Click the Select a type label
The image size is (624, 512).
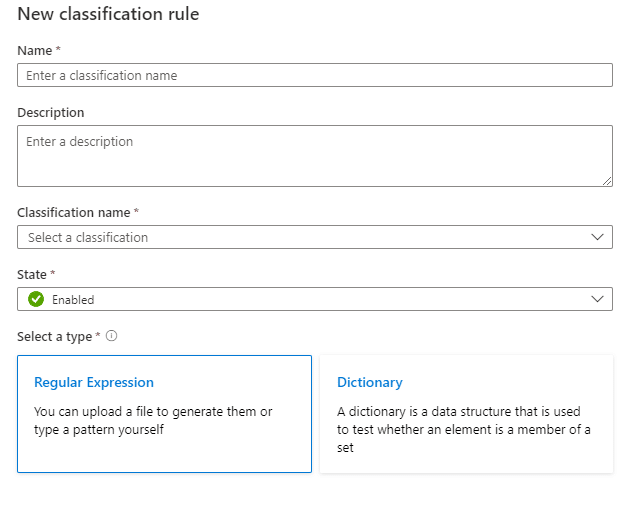pyautogui.click(x=55, y=336)
